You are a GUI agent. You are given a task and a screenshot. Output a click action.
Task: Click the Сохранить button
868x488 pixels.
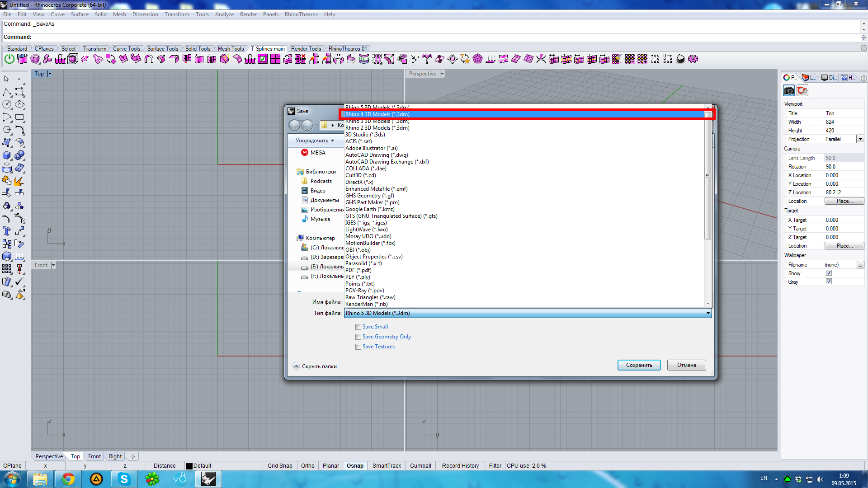(x=639, y=365)
